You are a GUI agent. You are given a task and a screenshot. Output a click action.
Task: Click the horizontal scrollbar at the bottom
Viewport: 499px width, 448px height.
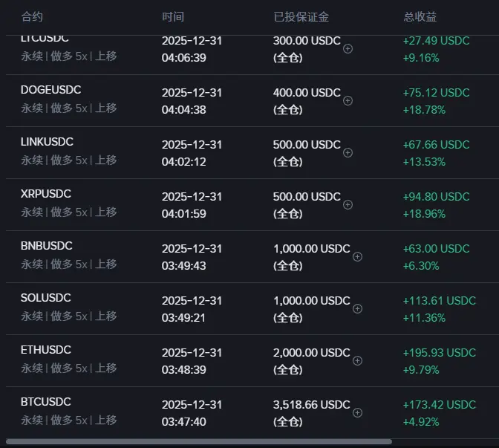point(198,441)
